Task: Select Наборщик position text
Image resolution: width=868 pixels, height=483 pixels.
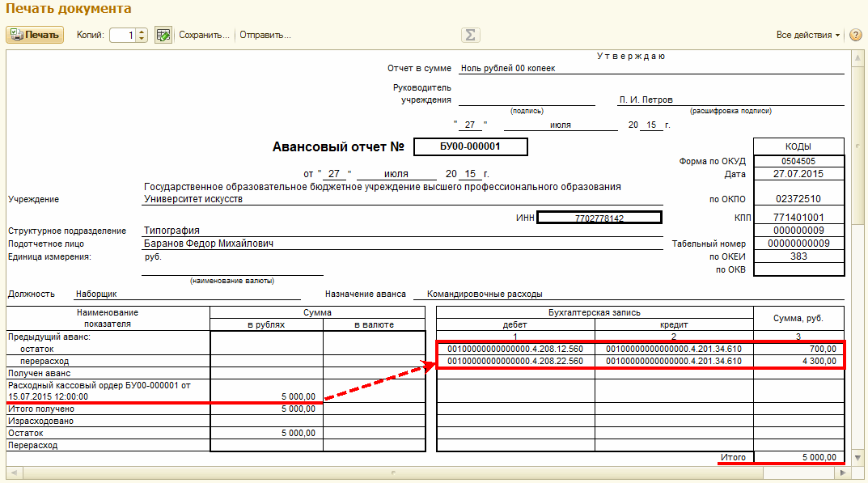Action: pos(96,294)
